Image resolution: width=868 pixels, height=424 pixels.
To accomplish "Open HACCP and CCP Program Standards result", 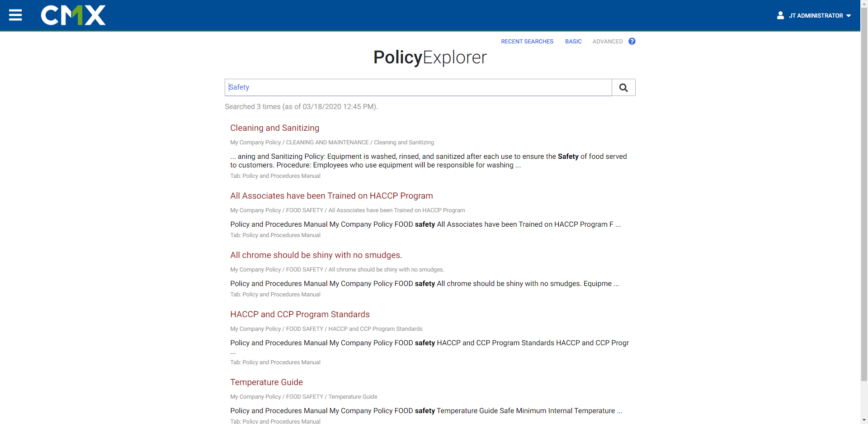I will click(x=300, y=314).
